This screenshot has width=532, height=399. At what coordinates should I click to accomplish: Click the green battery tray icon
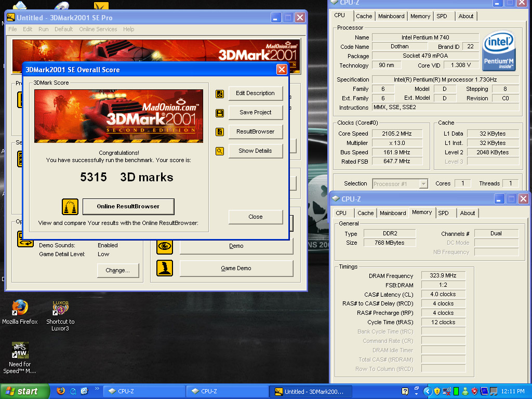pos(456,391)
